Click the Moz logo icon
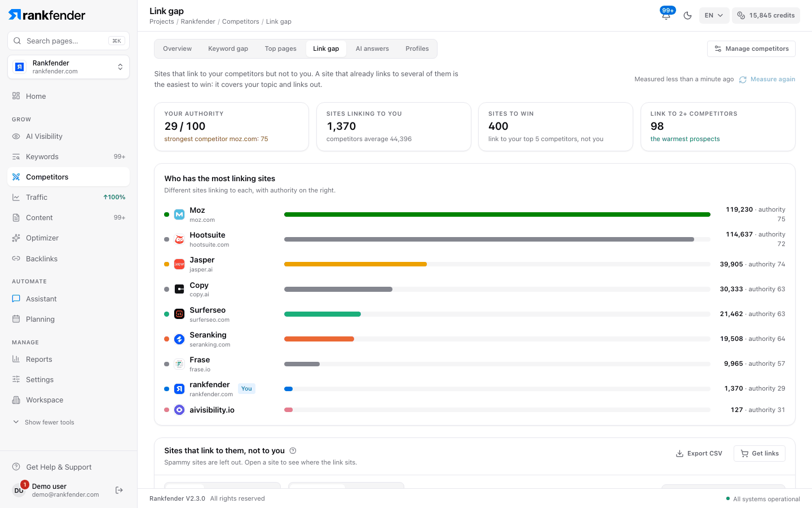The image size is (812, 508). [x=179, y=214]
